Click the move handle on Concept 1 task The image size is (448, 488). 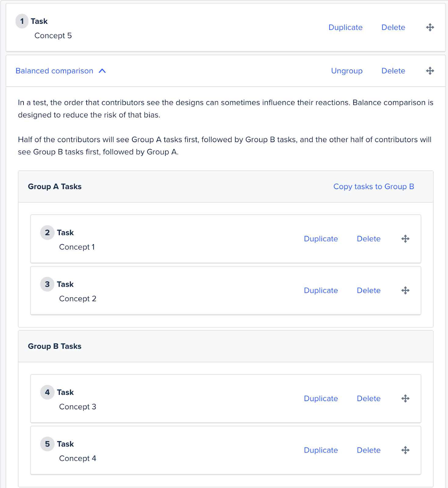pyautogui.click(x=405, y=239)
